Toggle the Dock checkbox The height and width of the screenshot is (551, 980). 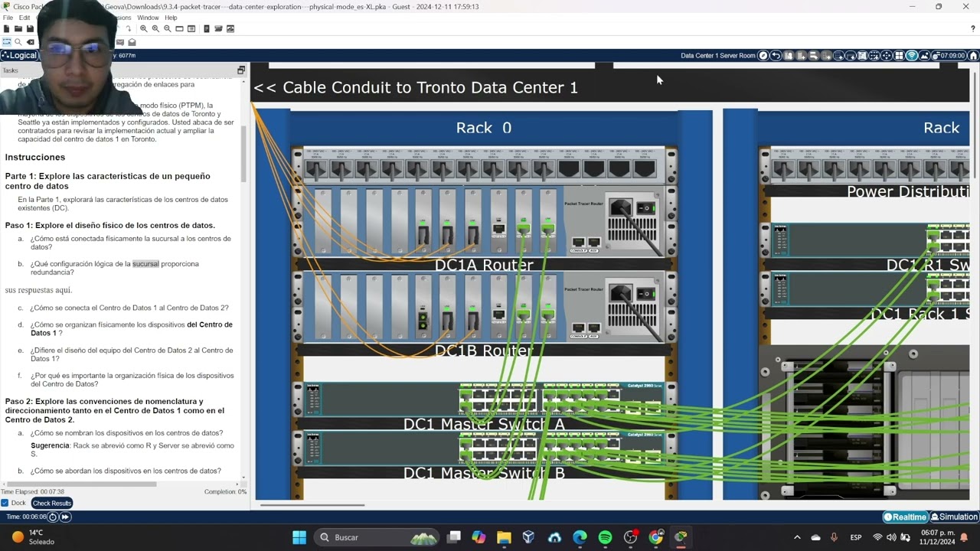coord(5,503)
